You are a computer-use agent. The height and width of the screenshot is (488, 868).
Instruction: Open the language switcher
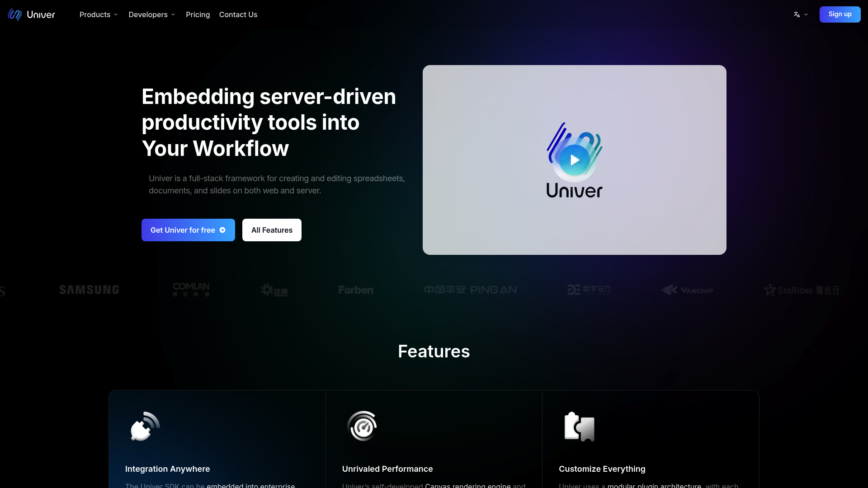tap(801, 14)
